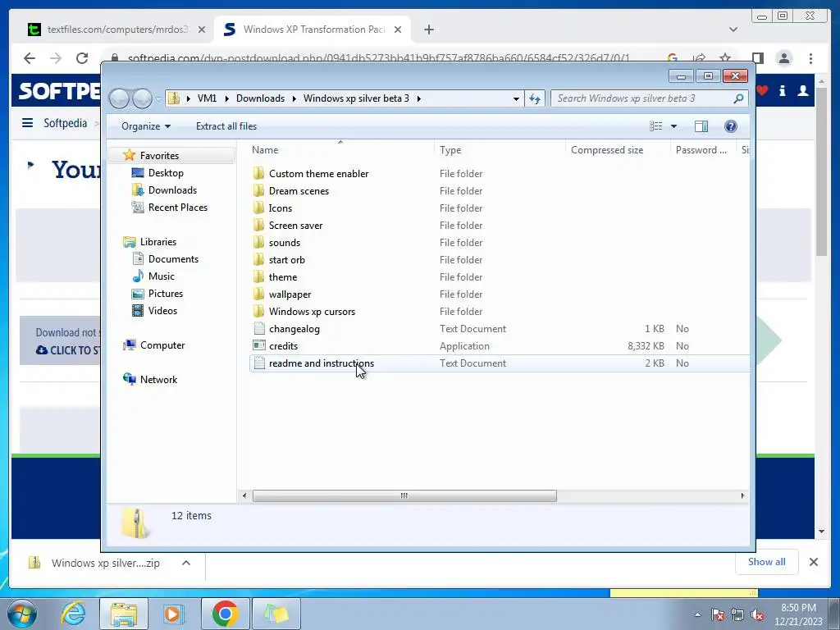Screen dimensions: 840x630
Task: Open Recent Places in navigation pane
Action: 177,208
